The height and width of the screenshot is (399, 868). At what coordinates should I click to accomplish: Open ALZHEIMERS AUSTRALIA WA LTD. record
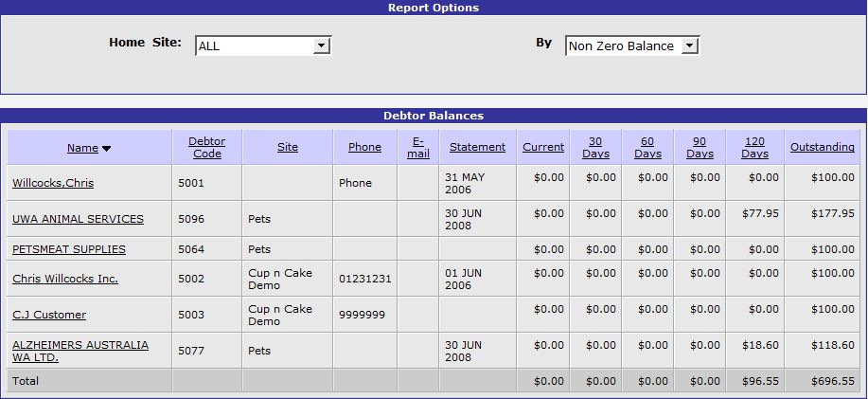(80, 351)
